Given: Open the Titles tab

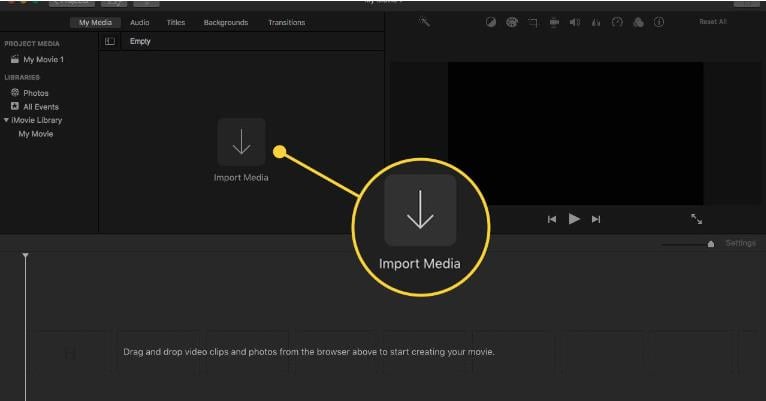Looking at the screenshot, I should pyautogui.click(x=176, y=22).
